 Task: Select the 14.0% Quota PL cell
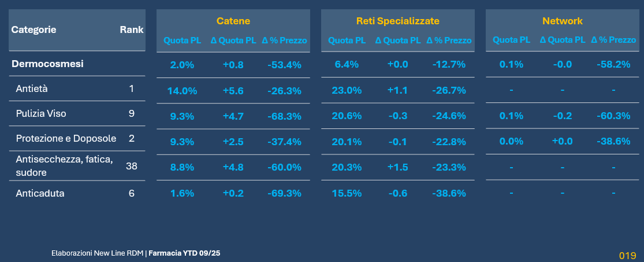click(x=183, y=90)
